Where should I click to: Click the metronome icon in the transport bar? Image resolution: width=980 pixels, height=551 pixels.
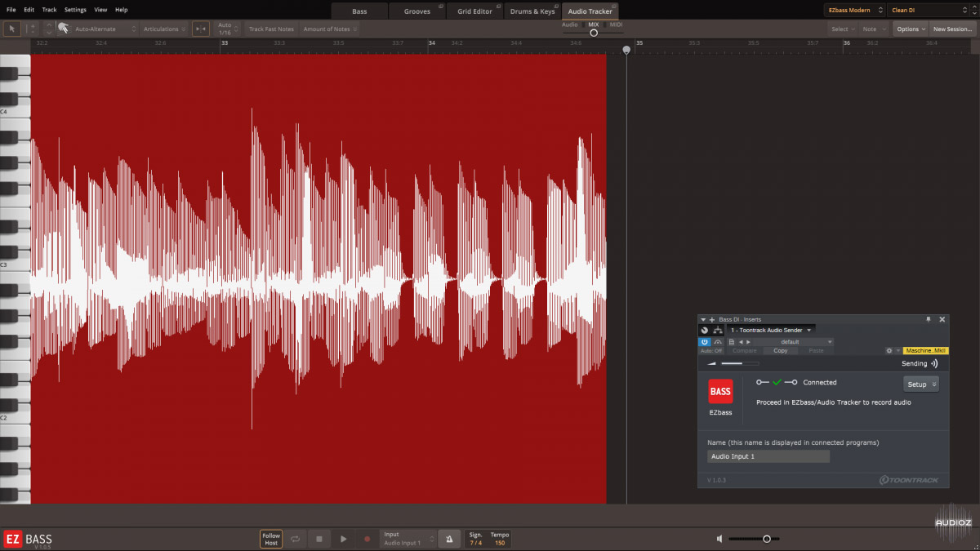tap(448, 539)
